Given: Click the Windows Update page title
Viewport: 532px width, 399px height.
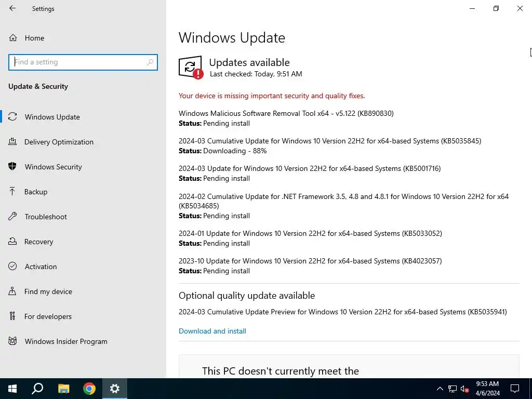Looking at the screenshot, I should coord(232,37).
